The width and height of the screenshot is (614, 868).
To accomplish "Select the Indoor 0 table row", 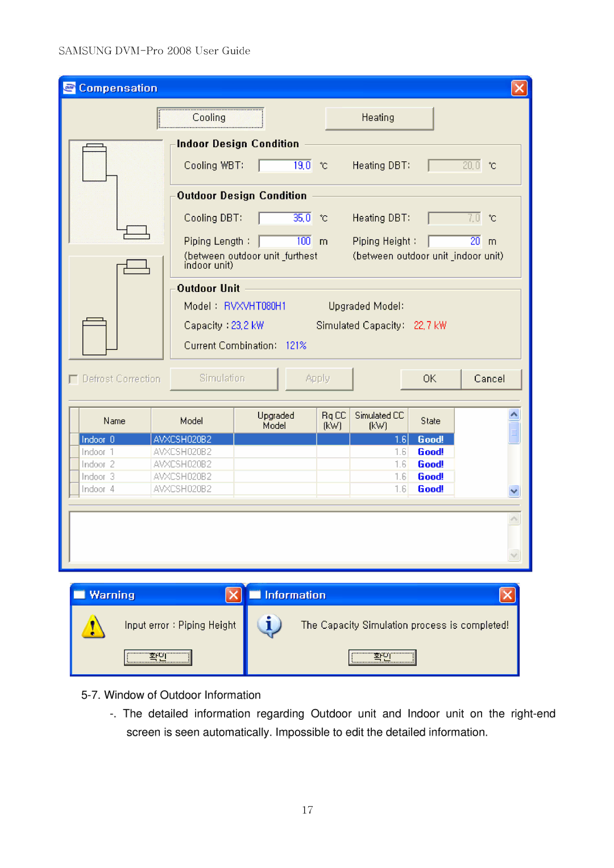I will click(x=262, y=439).
